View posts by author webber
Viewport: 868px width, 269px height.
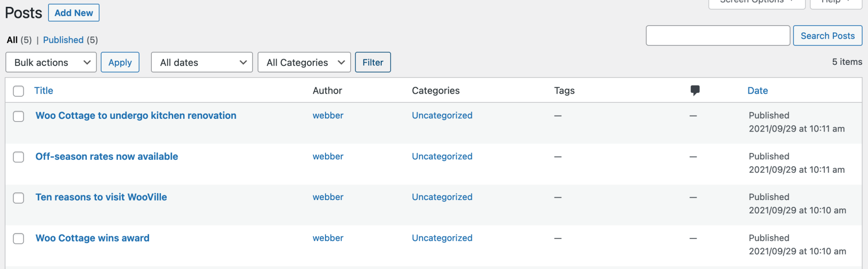coord(328,116)
